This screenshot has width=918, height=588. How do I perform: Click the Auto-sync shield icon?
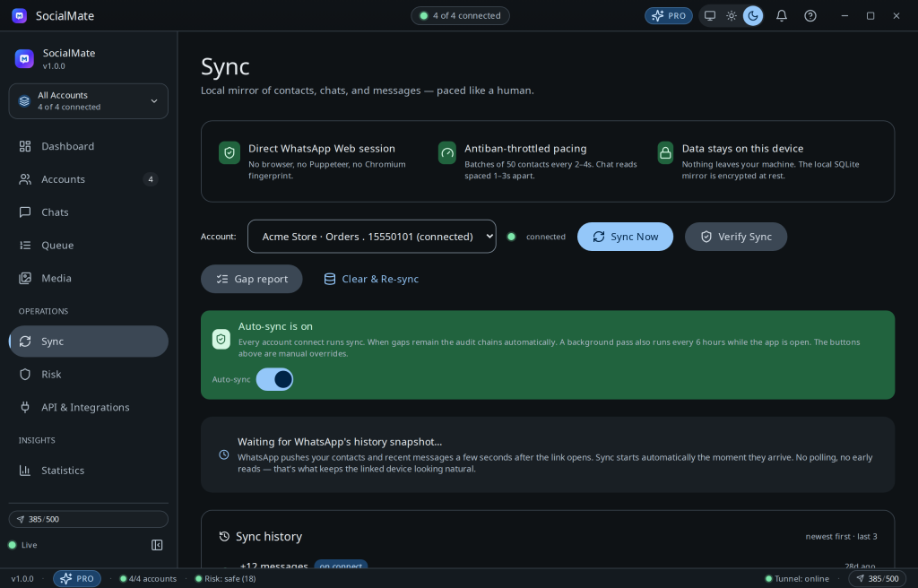pyautogui.click(x=221, y=339)
